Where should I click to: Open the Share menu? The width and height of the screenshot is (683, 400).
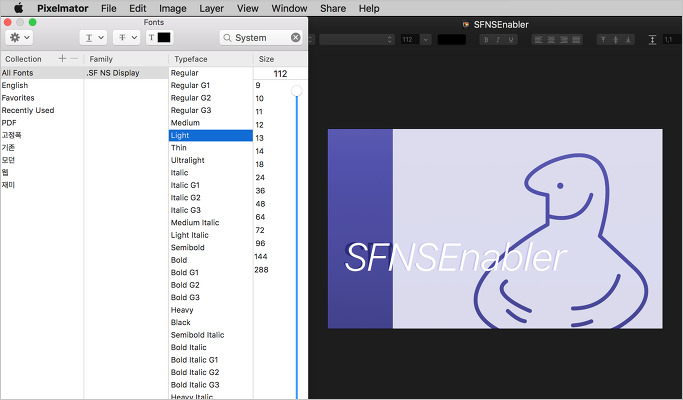click(333, 8)
